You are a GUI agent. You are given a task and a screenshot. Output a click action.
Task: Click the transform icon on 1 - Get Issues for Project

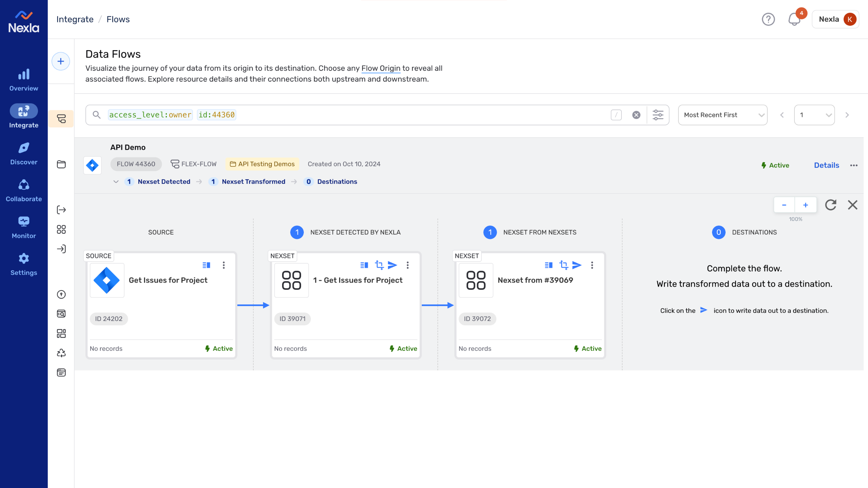pyautogui.click(x=379, y=265)
